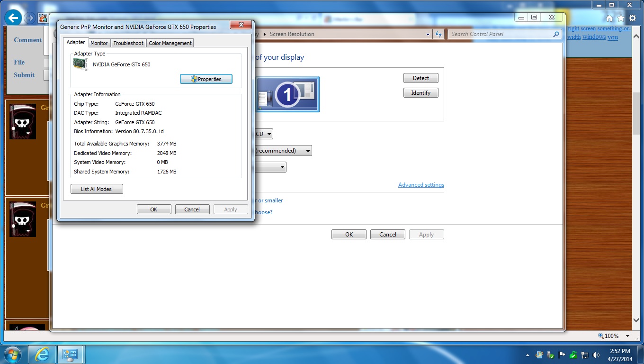Go back with the browser back arrow

[13, 18]
